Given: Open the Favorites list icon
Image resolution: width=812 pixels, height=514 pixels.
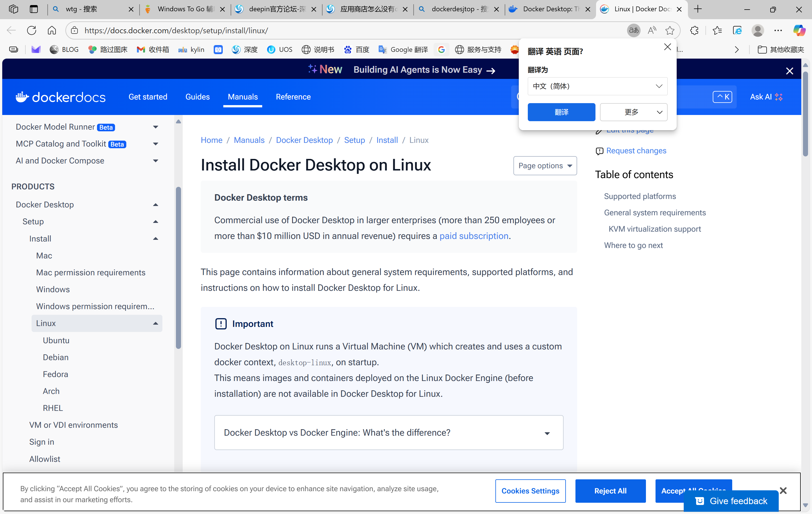Looking at the screenshot, I should click(x=717, y=30).
